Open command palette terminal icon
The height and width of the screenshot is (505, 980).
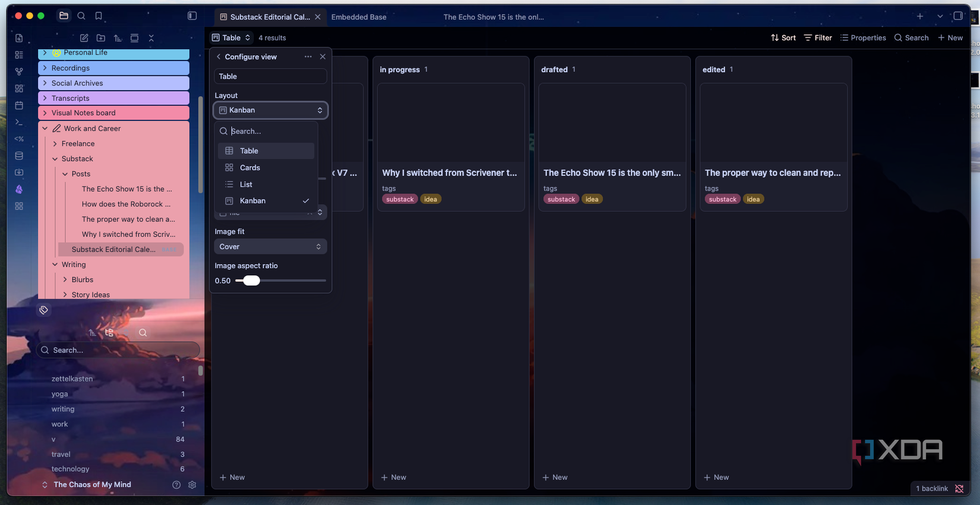19,122
